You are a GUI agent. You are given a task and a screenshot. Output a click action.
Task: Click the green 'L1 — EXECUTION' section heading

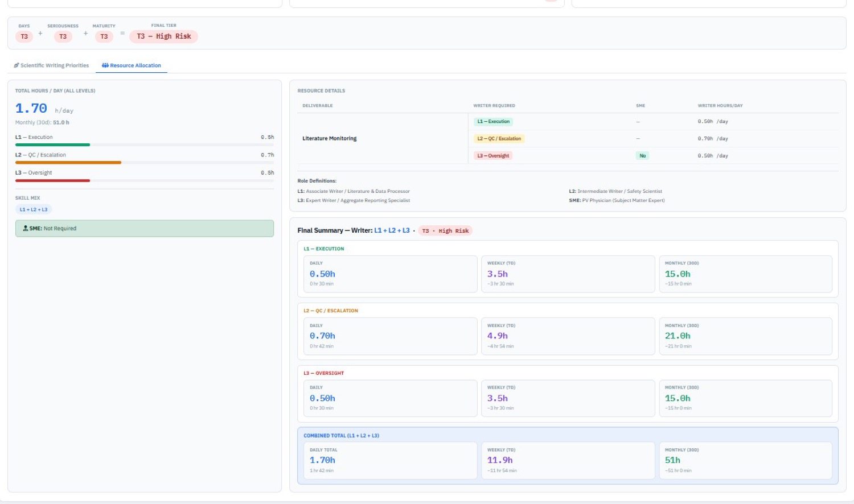click(324, 249)
